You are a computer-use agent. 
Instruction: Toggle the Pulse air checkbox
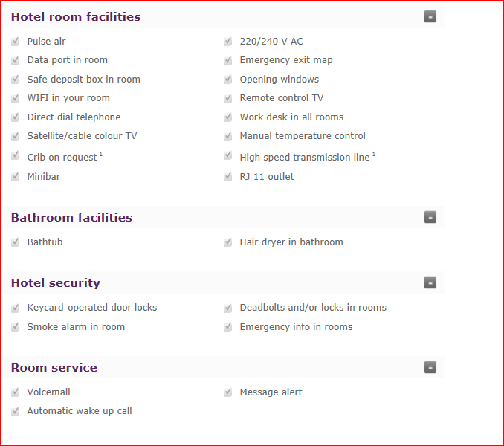pos(16,41)
